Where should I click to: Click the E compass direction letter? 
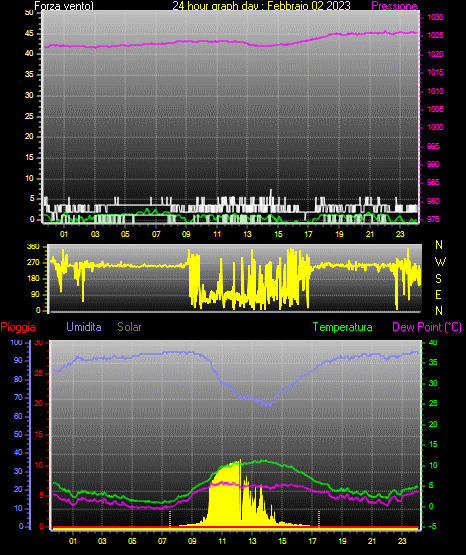pyautogui.click(x=438, y=295)
